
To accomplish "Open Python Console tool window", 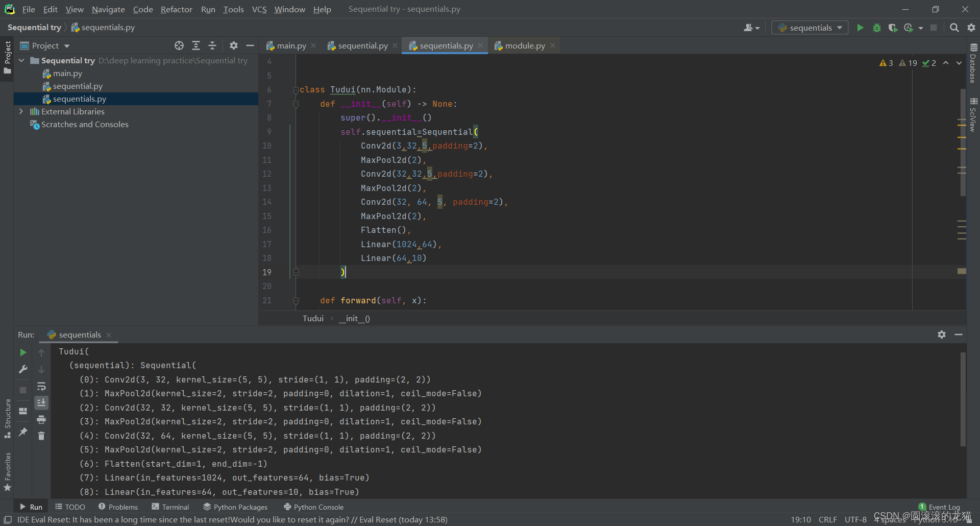I will 313,507.
